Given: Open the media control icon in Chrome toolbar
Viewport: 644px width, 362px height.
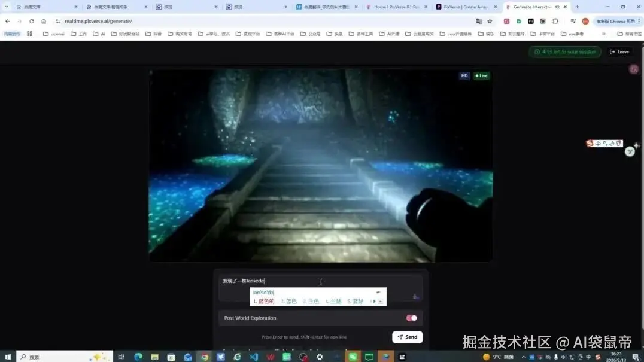Looking at the screenshot, I should pos(573,21).
